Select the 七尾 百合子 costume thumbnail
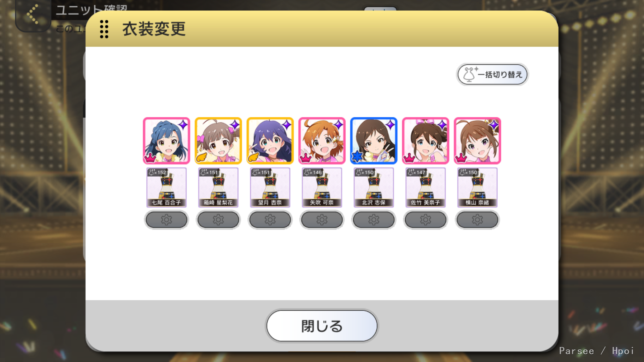 (166, 187)
